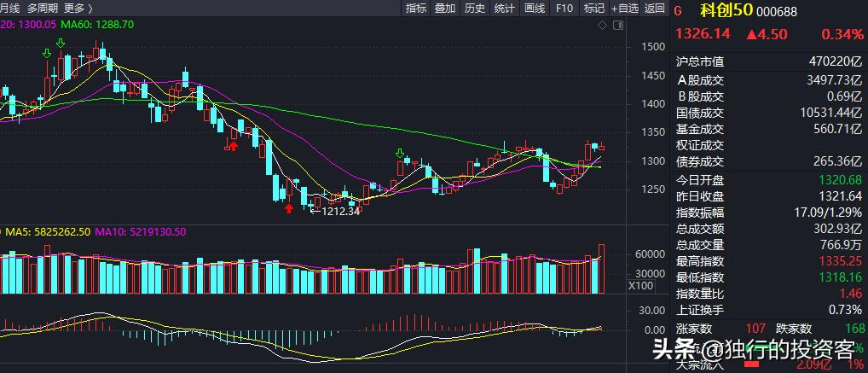Click the volume MA10: 5219130.50 label
Screen dimensions: 868x373
pyautogui.click(x=141, y=231)
